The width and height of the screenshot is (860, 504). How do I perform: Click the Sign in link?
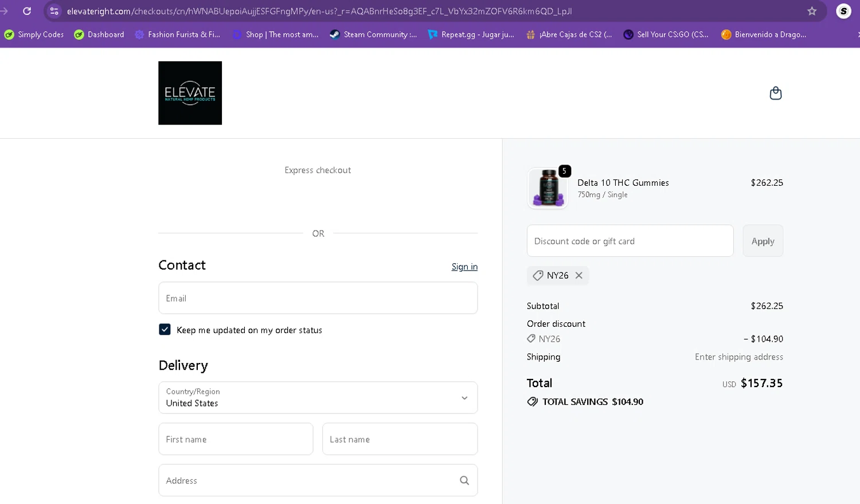point(464,267)
